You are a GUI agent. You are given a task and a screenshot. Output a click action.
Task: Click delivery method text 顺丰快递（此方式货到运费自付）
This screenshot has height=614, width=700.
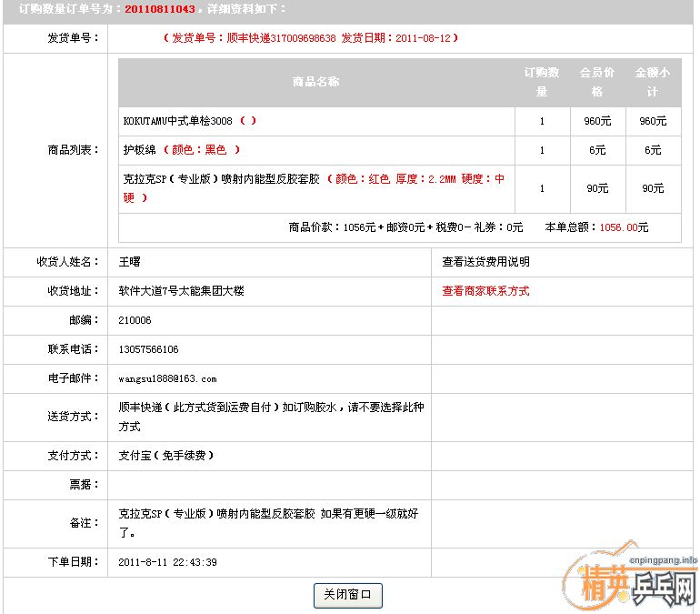(199, 408)
